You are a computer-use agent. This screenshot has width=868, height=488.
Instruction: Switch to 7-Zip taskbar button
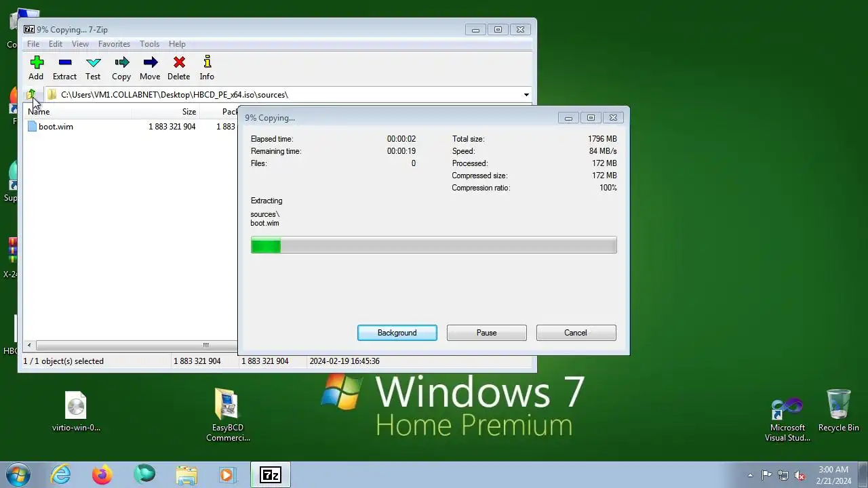click(x=271, y=475)
